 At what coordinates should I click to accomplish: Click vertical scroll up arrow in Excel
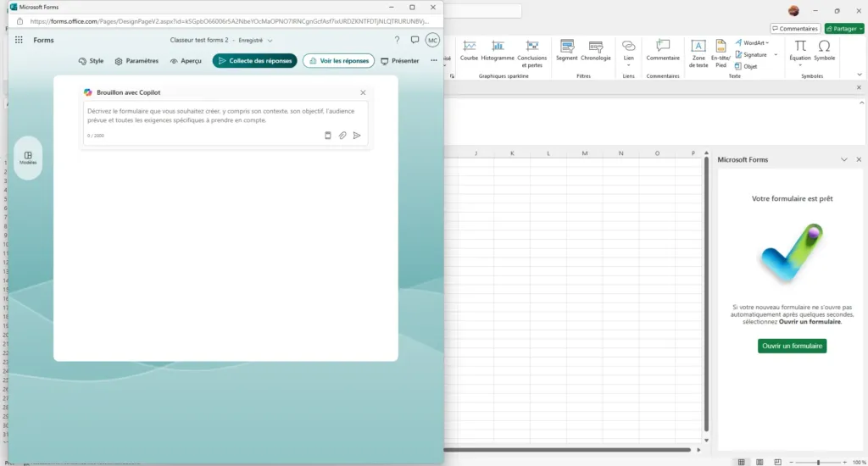tap(706, 153)
